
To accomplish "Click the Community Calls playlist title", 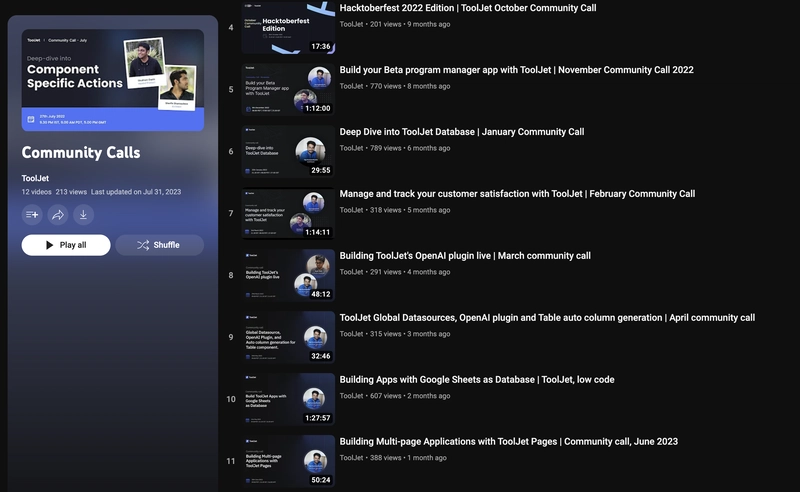I will (81, 153).
